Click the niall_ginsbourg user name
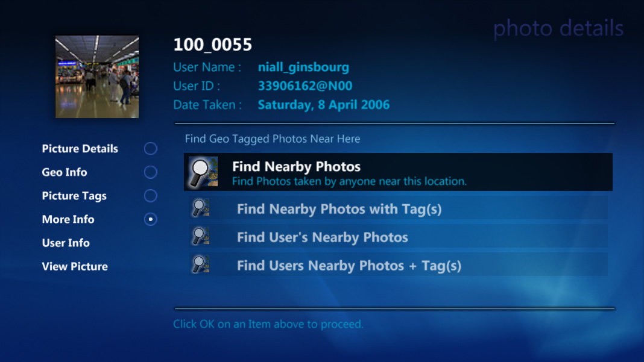The width and height of the screenshot is (644, 362). point(303,67)
